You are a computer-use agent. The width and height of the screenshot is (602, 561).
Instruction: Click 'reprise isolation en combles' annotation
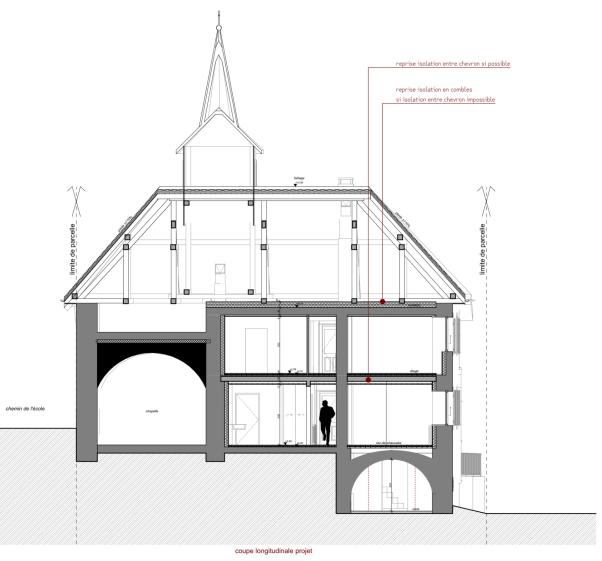434,89
